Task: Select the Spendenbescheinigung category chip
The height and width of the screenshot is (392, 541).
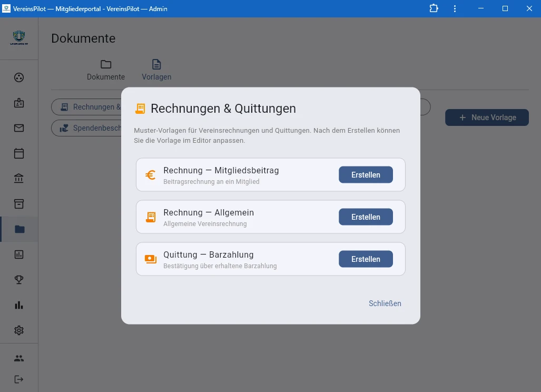Action: click(x=87, y=128)
